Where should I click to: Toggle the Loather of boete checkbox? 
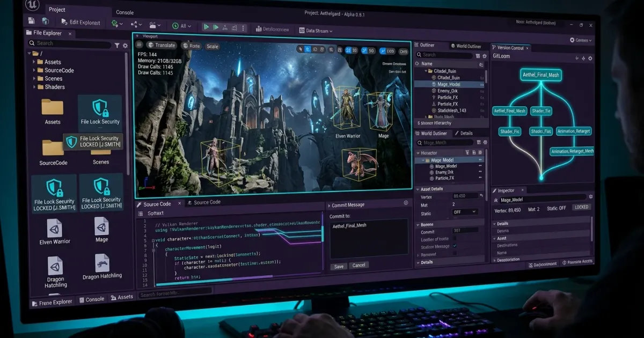click(x=455, y=239)
